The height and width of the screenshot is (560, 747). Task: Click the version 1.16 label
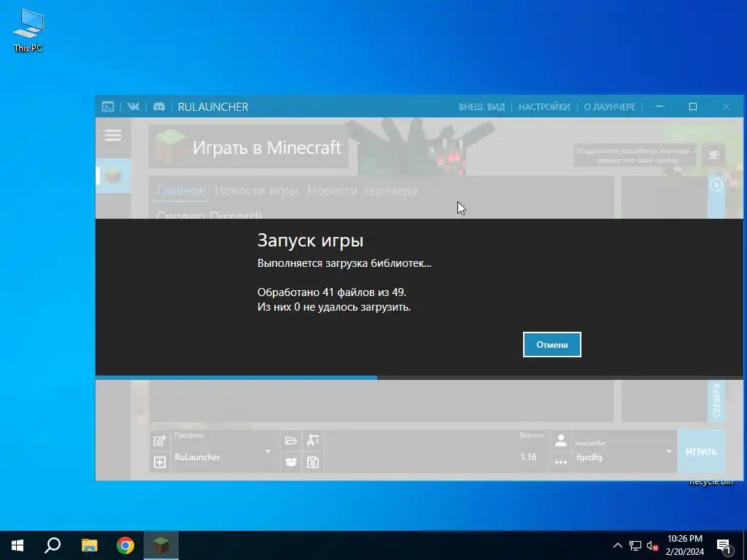(528, 457)
